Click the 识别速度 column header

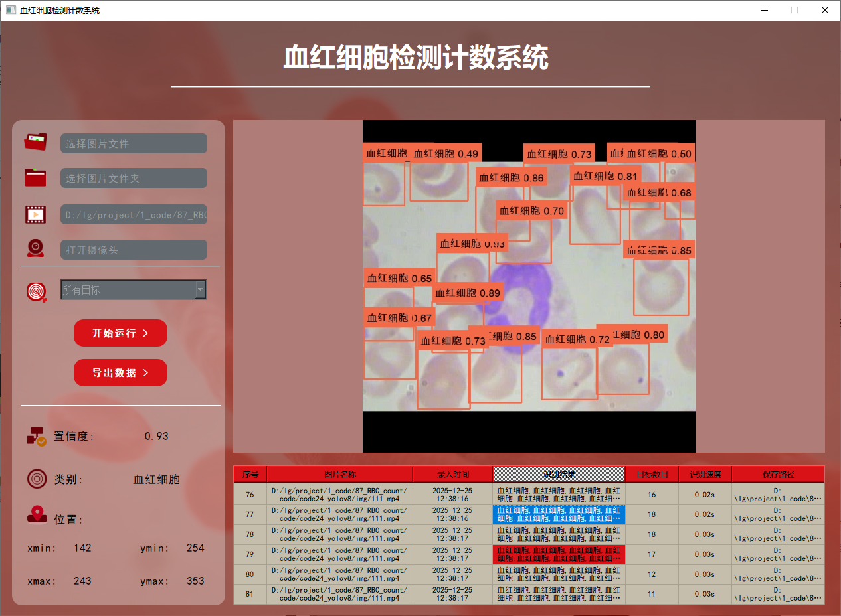pyautogui.click(x=705, y=474)
